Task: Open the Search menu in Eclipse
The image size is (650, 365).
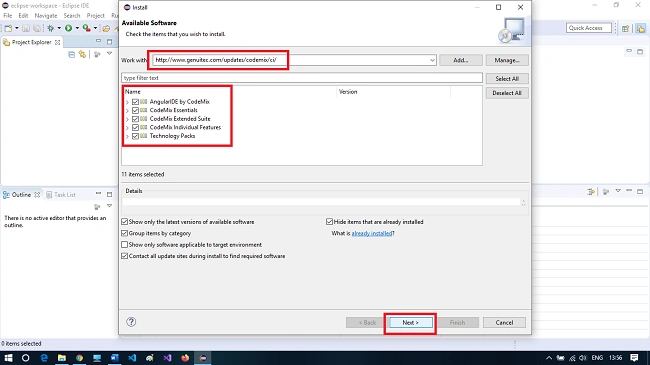Action: (x=72, y=15)
